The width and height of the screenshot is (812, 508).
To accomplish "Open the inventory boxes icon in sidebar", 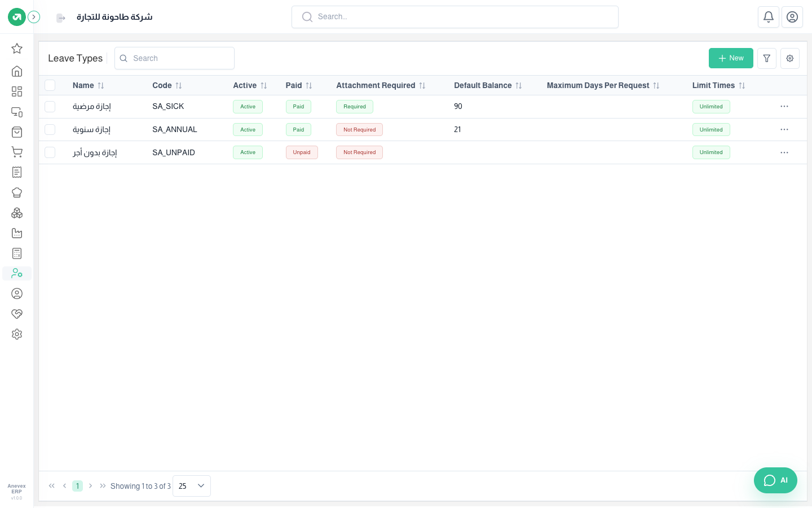I will 17,213.
